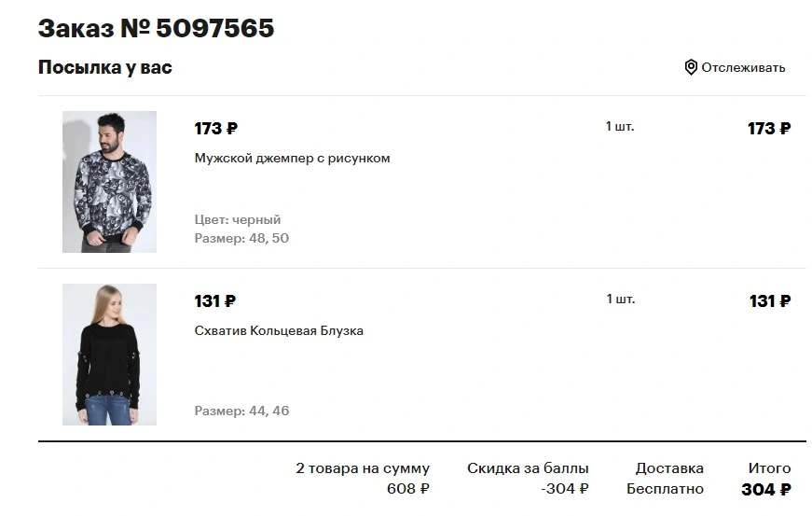This screenshot has height=516, width=812.
Task: Click the 131 ₽ price under blouse
Action: 215,300
